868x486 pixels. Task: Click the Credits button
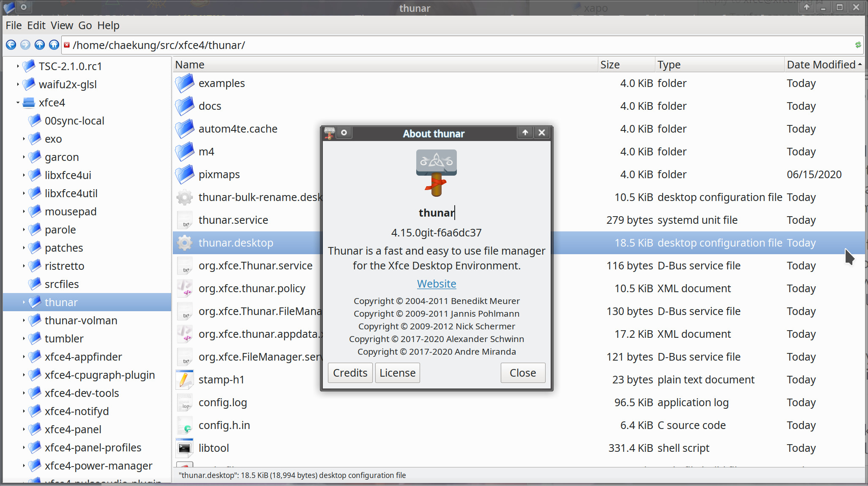click(x=350, y=373)
